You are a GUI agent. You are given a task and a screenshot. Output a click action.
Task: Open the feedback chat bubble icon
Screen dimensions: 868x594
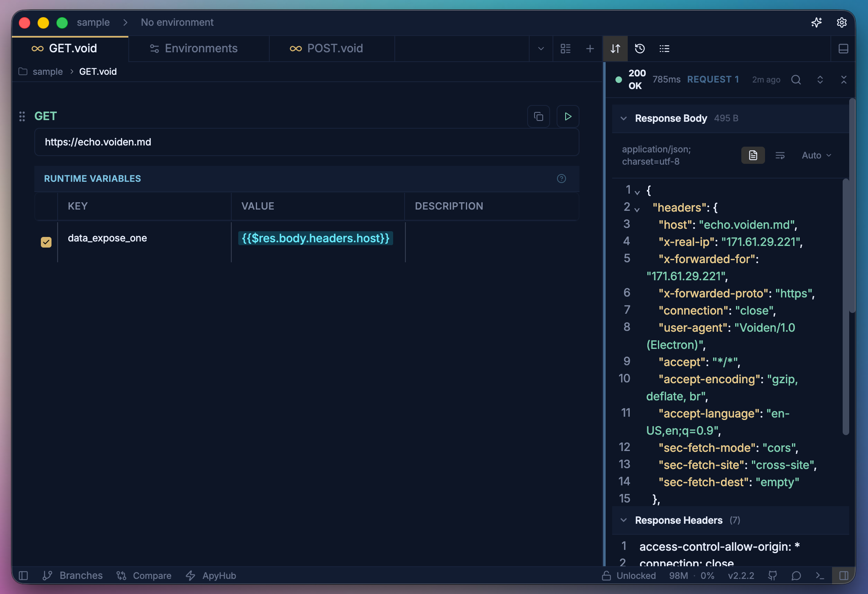[796, 576]
